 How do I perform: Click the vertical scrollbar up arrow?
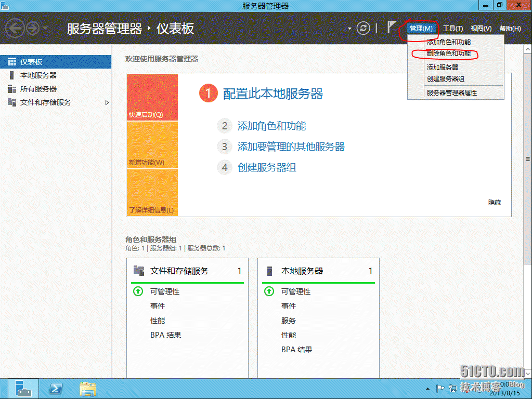click(528, 49)
